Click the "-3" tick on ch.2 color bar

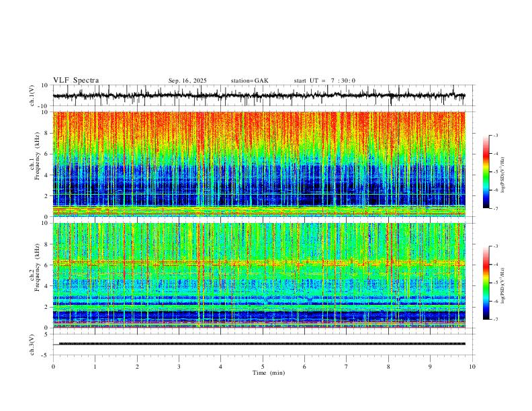(x=496, y=246)
